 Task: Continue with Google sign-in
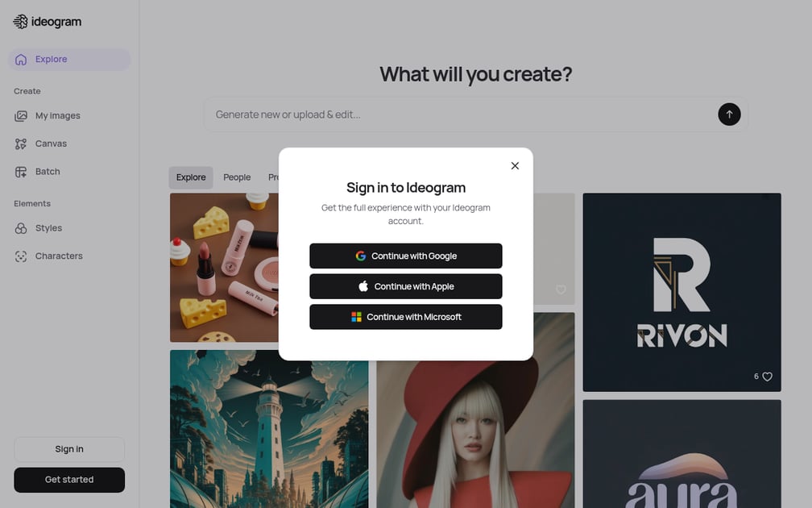pyautogui.click(x=405, y=256)
